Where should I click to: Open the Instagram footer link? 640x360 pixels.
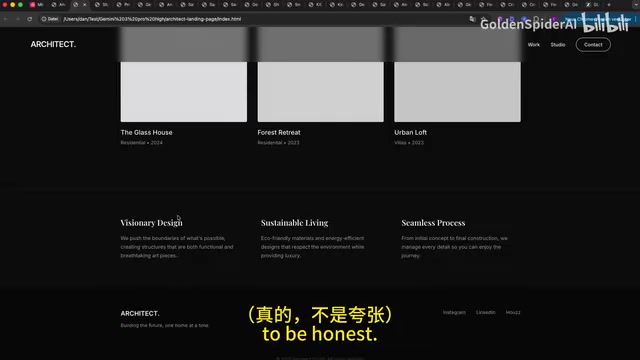click(x=454, y=312)
